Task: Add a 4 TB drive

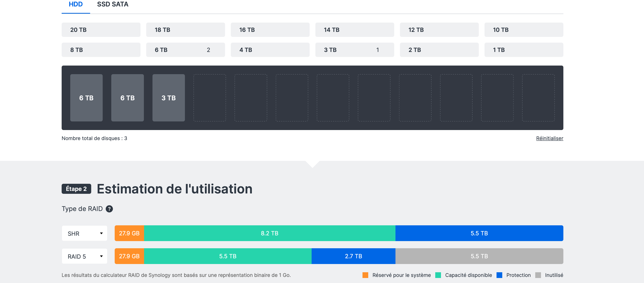Action: 270,50
